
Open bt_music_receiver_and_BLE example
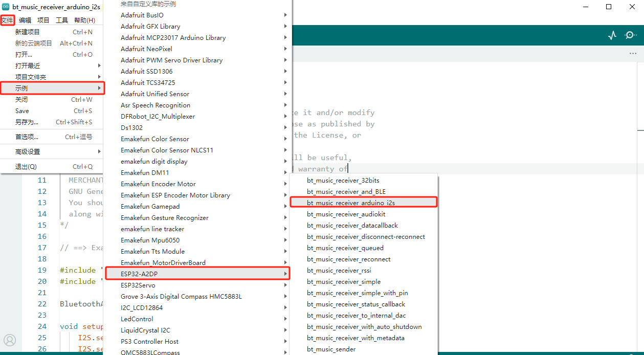click(364, 191)
